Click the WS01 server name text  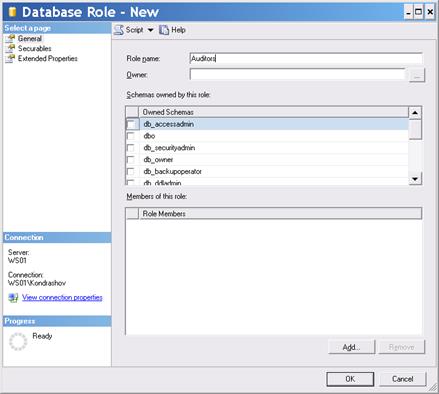click(x=17, y=260)
